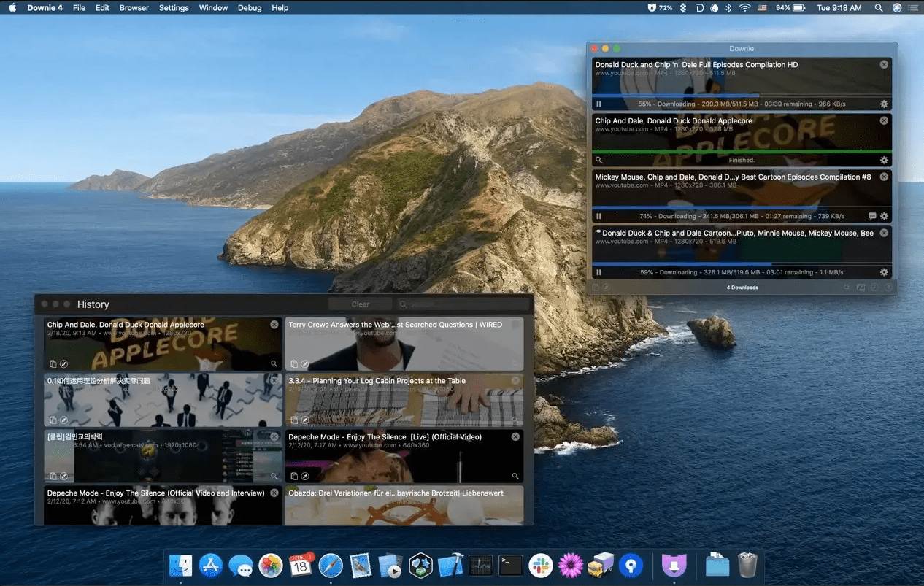Open Chinese-titled 0.1 history item in browser

coord(63,420)
